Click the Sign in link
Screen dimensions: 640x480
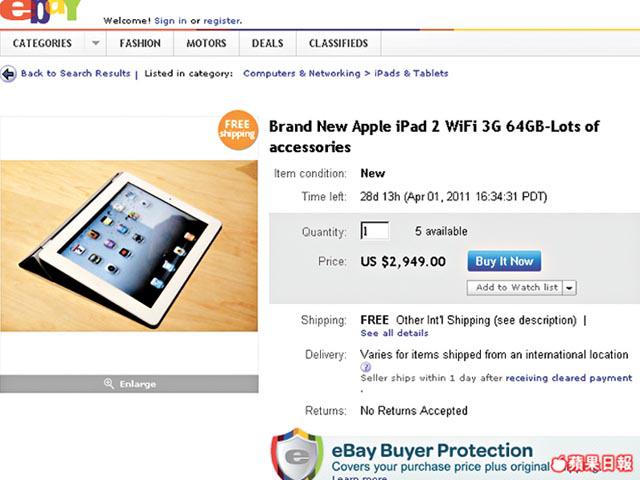170,21
